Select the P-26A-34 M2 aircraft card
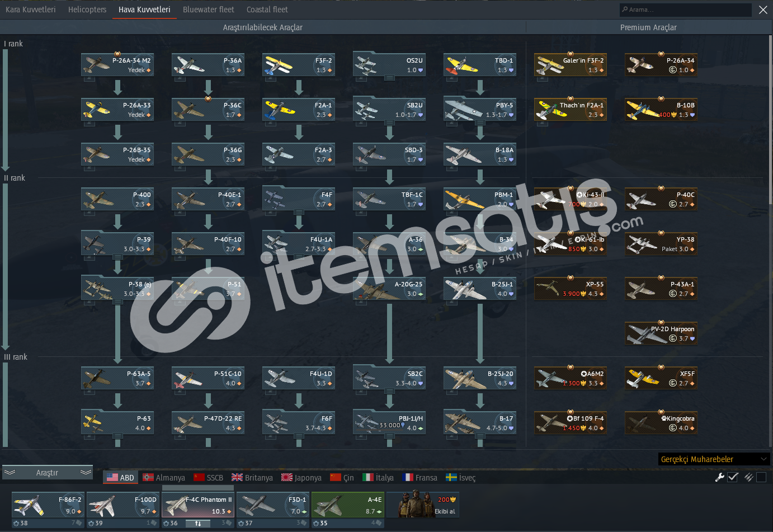This screenshot has height=532, width=773. click(117, 65)
